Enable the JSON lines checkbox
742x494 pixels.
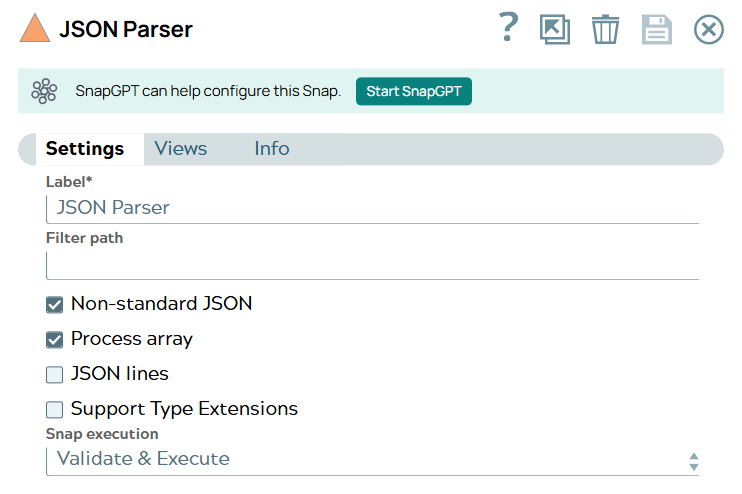tap(55, 375)
